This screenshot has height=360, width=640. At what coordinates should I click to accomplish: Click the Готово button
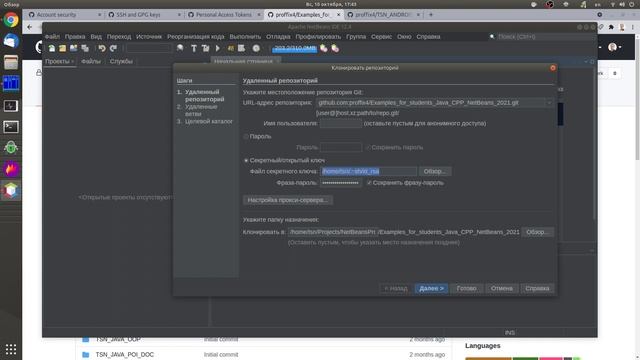[x=467, y=289]
